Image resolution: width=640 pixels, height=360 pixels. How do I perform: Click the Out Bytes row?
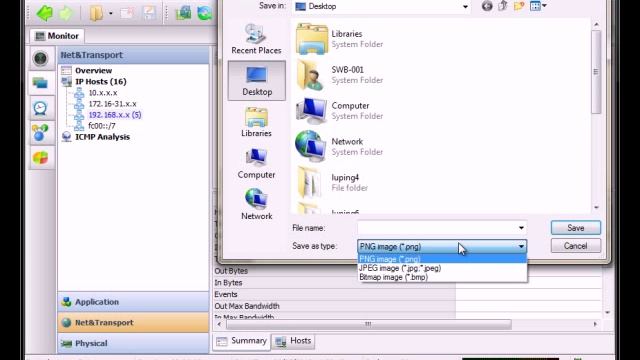point(335,271)
